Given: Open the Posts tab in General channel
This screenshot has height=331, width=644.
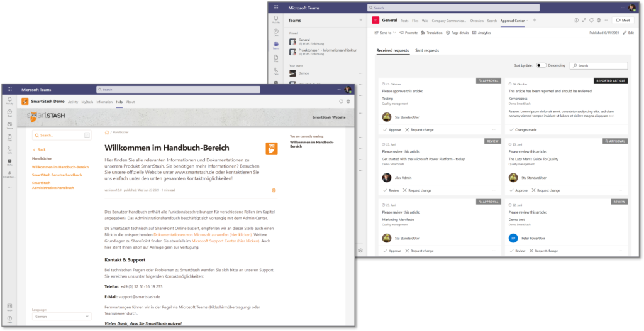Looking at the screenshot, I should (404, 21).
